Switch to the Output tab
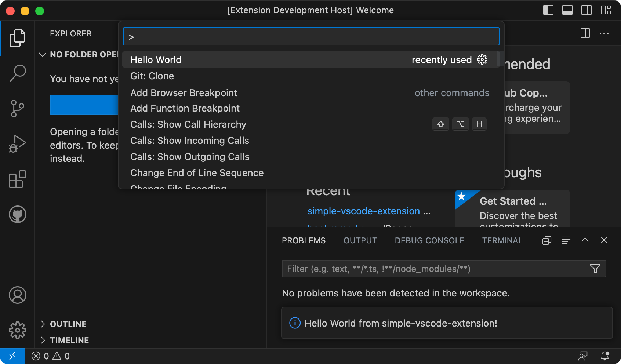 (x=360, y=240)
